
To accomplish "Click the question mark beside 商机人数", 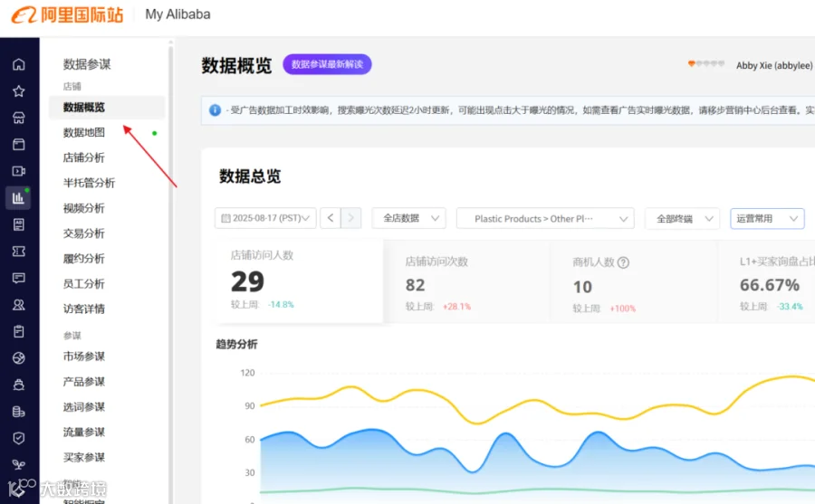I will pyautogui.click(x=623, y=262).
